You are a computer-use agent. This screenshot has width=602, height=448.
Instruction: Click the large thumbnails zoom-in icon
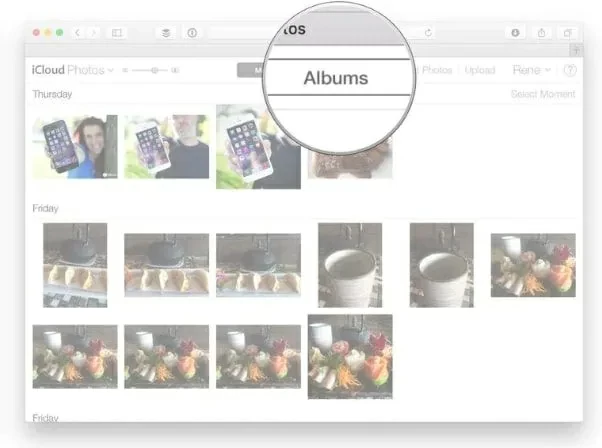175,70
